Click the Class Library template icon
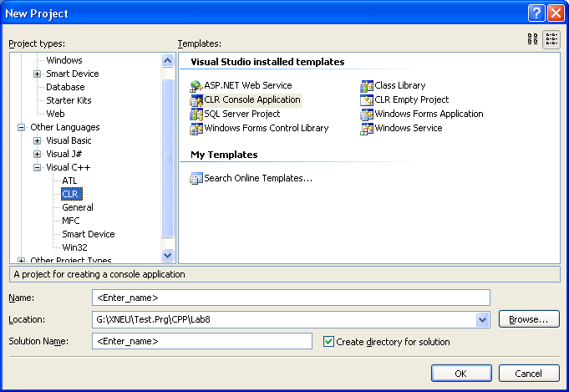Screen dimensions: 569x392 pyautogui.click(x=367, y=86)
